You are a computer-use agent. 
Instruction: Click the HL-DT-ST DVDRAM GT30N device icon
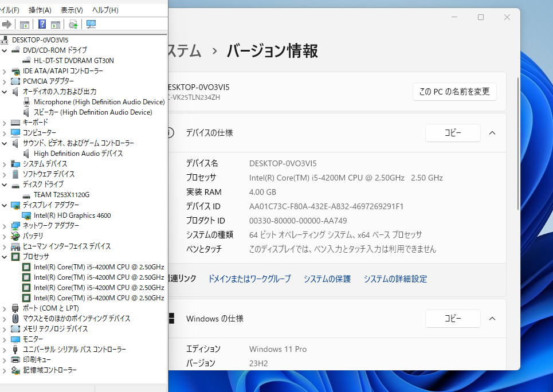click(x=26, y=60)
